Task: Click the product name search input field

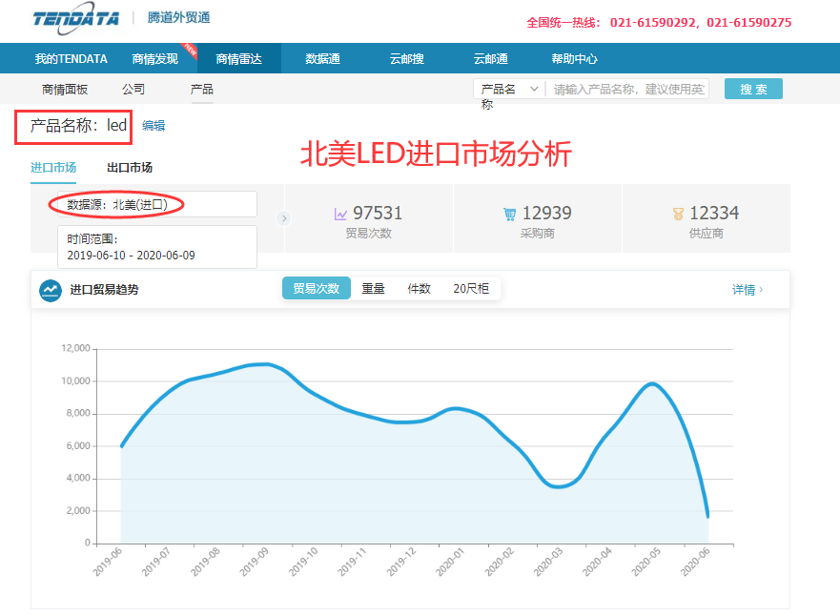Action: [629, 88]
